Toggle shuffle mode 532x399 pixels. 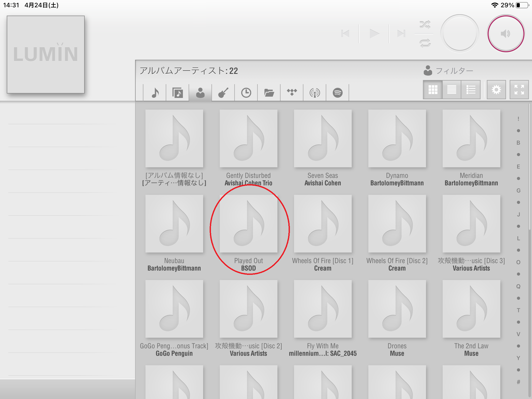(425, 25)
